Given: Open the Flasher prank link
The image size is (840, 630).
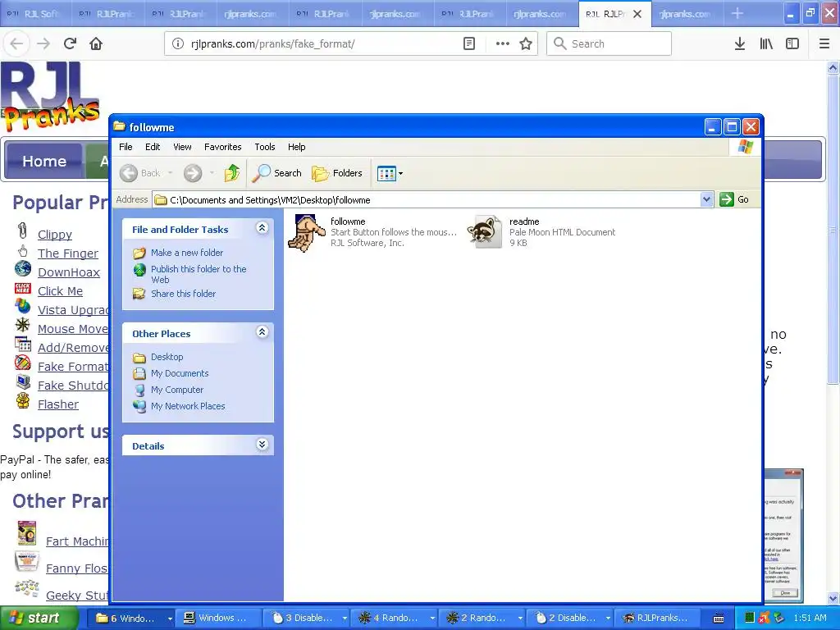Looking at the screenshot, I should coord(58,404).
